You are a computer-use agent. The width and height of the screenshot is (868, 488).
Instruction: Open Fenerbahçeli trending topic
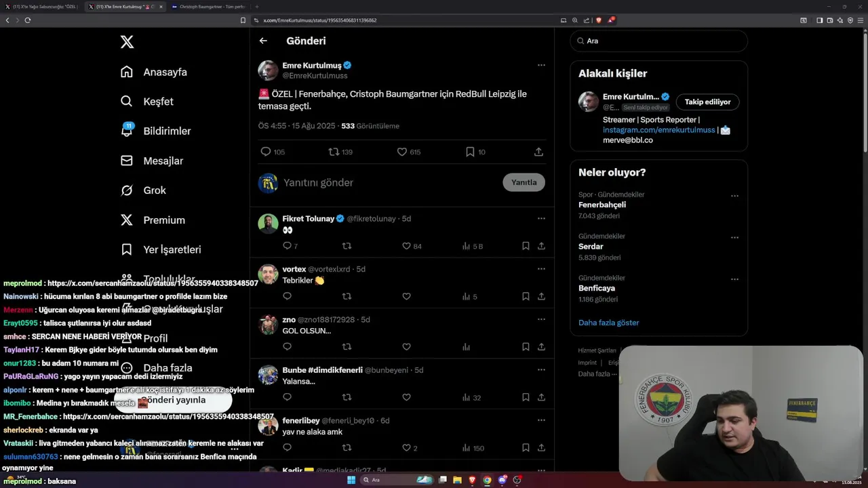pos(602,205)
